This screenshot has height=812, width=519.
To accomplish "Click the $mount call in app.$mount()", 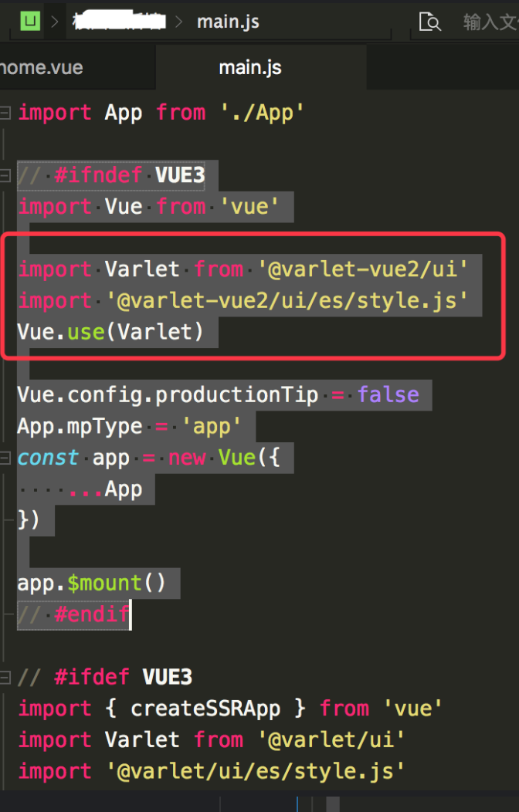I will click(104, 583).
